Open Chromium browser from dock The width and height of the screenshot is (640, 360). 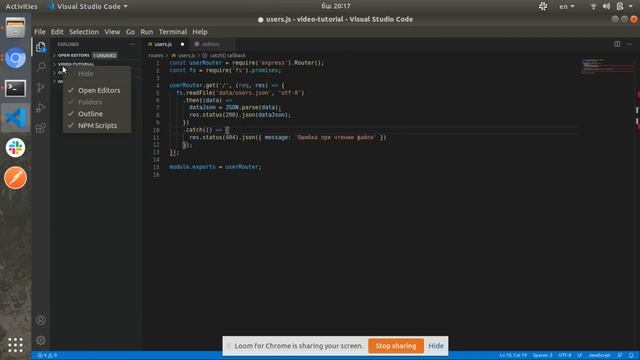point(16,58)
